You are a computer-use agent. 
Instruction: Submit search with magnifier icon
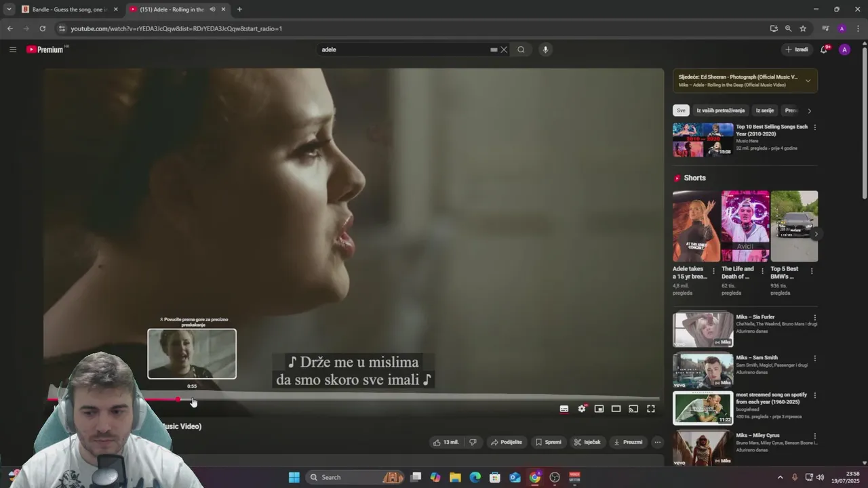(521, 49)
